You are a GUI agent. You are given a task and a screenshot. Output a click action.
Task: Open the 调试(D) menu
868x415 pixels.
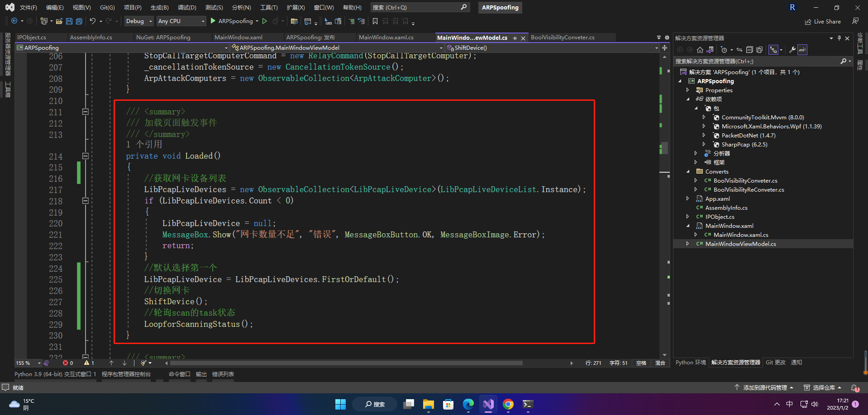[187, 7]
